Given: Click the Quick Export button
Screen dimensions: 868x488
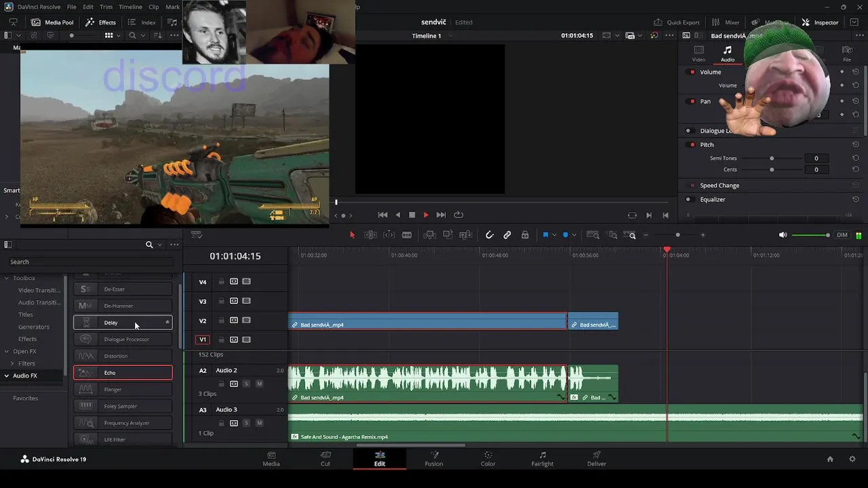Looking at the screenshot, I should tap(677, 22).
